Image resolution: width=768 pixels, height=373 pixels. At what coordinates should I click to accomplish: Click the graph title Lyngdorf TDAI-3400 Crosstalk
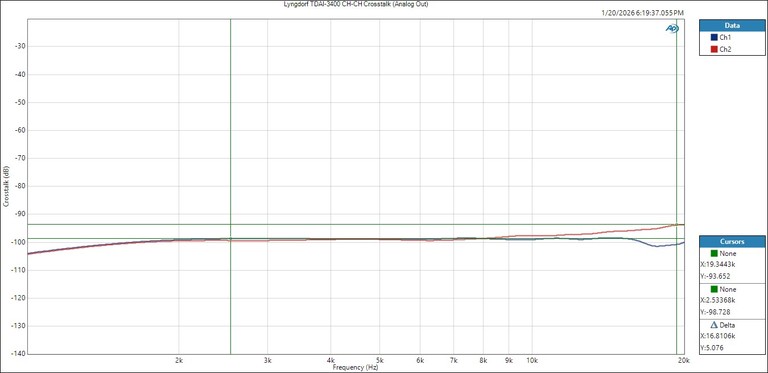click(356, 4)
